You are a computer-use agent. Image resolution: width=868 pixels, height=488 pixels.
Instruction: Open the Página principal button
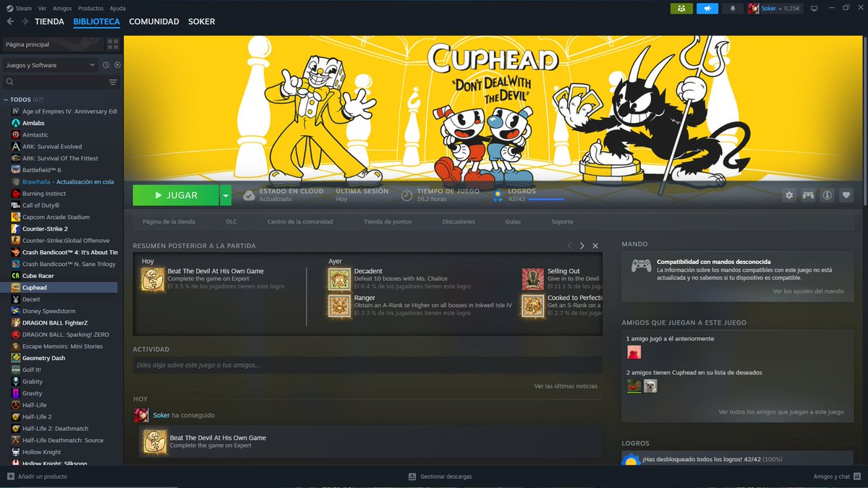(52, 44)
